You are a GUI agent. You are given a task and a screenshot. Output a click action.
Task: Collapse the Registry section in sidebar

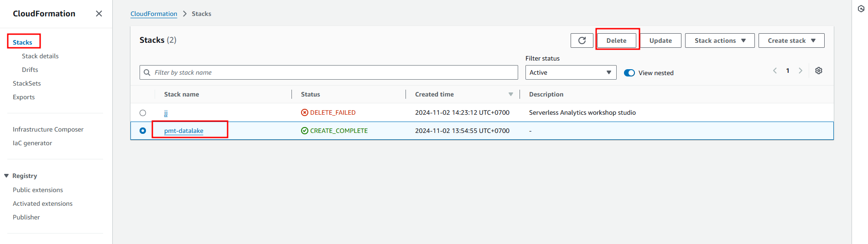pos(6,176)
